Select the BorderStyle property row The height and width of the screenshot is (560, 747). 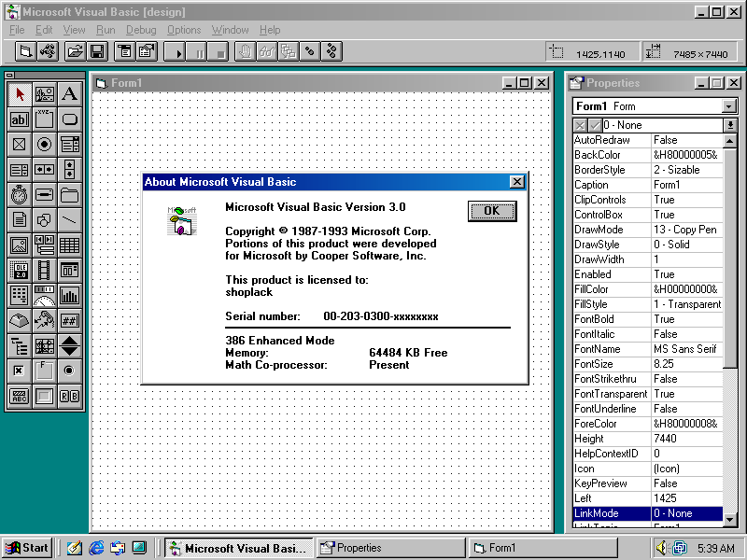click(x=648, y=170)
